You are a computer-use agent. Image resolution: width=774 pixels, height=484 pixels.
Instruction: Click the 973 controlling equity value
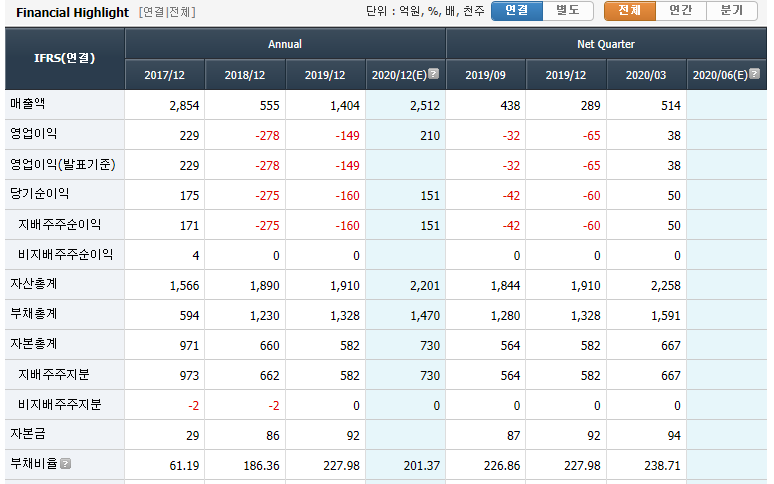click(x=189, y=376)
